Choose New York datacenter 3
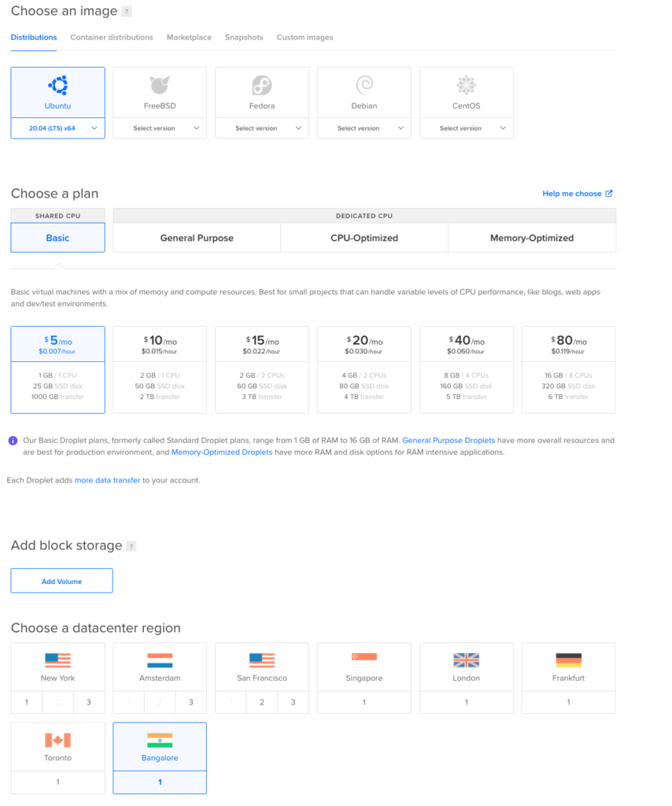This screenshot has width=672, height=806. coord(89,702)
